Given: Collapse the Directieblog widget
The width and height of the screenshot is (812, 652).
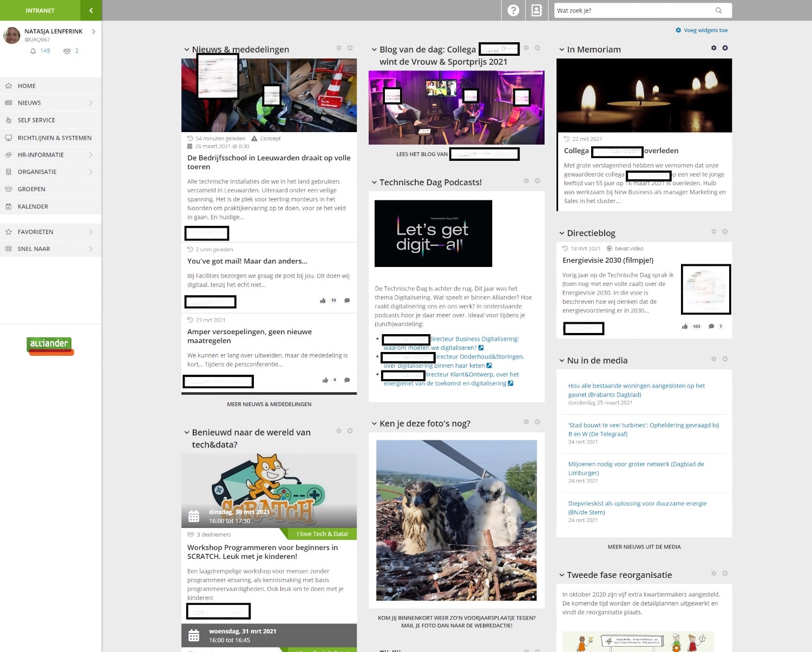Looking at the screenshot, I should pos(561,233).
